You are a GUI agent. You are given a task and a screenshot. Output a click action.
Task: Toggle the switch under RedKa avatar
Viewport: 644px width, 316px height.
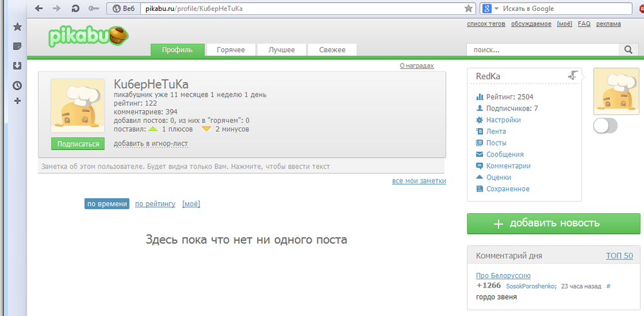pos(605,126)
